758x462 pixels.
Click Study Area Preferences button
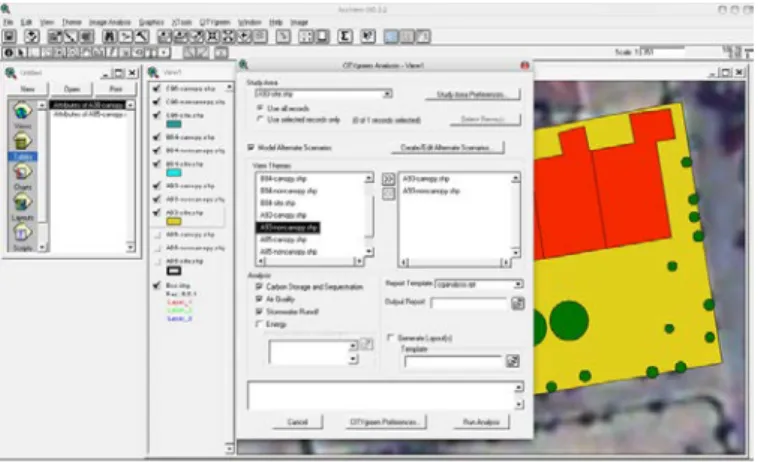[472, 94]
